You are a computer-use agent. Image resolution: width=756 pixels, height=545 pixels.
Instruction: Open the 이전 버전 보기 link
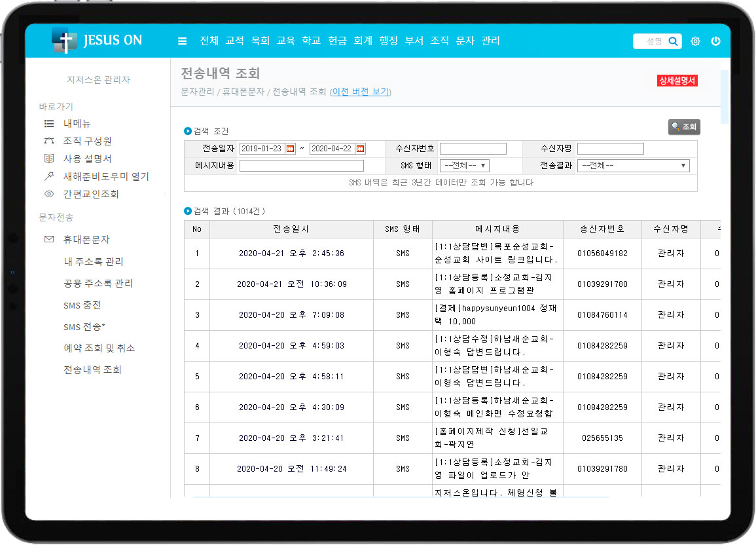(x=360, y=92)
